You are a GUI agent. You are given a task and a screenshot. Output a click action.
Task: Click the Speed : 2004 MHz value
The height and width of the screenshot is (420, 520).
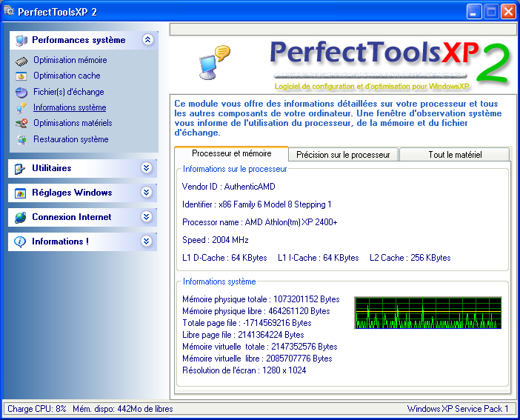tap(216, 240)
